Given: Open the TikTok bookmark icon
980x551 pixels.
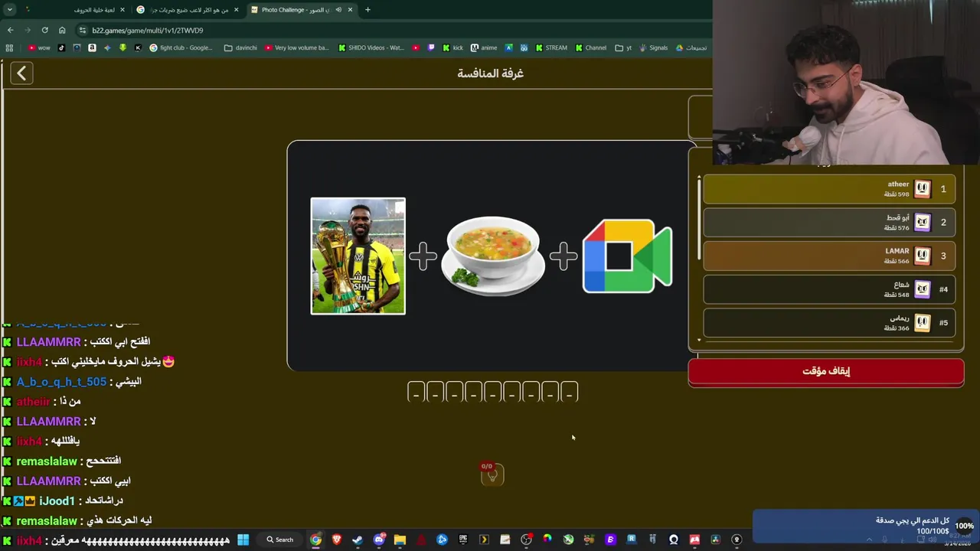Looking at the screenshot, I should point(61,47).
